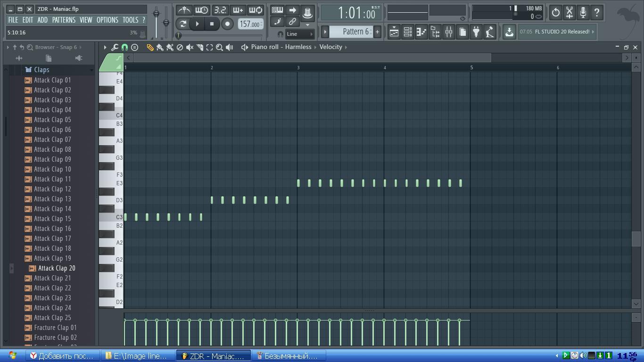Stop playback with Stop button
The image size is (644, 362).
(x=212, y=24)
